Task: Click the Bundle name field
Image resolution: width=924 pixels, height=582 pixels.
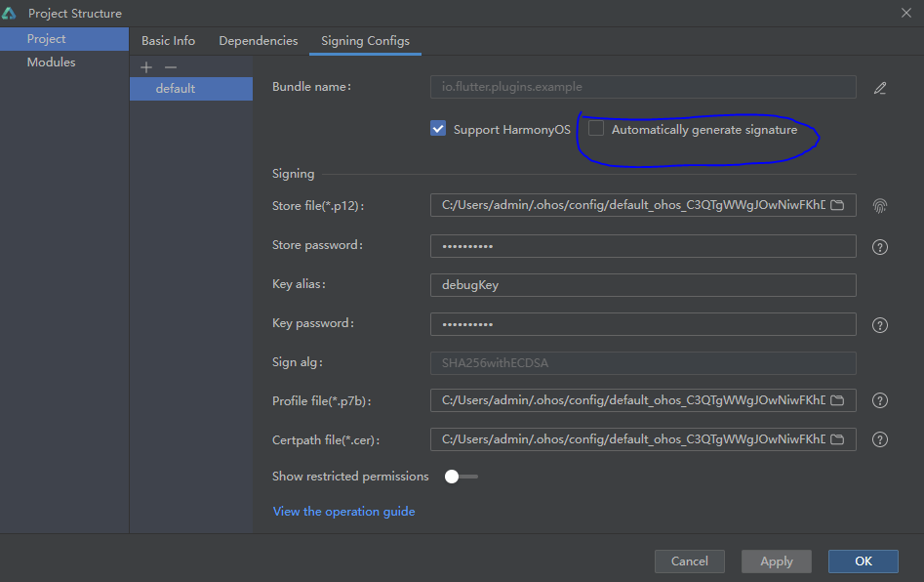Action: tap(643, 87)
